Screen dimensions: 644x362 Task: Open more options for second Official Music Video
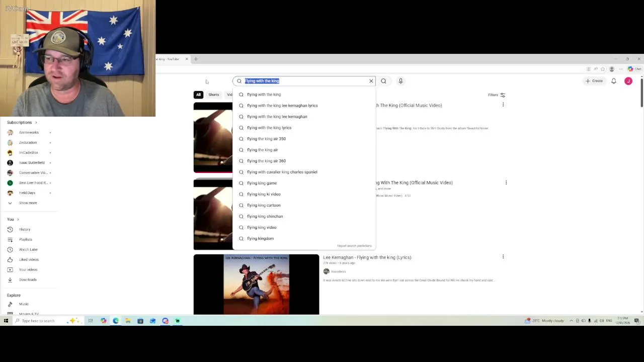506,183
